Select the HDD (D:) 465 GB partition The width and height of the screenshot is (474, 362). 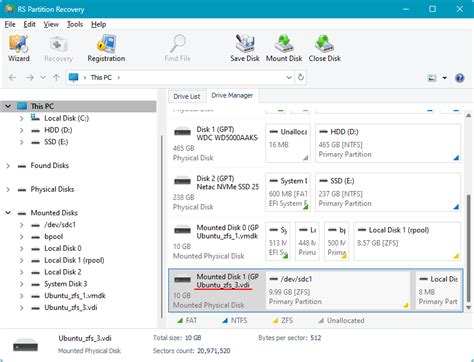(x=388, y=143)
